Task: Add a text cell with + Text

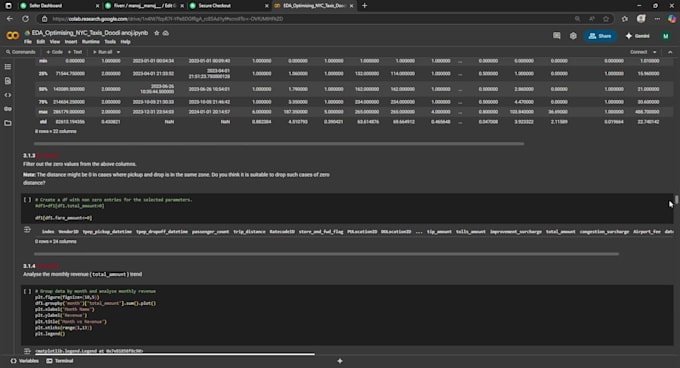Action: [x=75, y=52]
